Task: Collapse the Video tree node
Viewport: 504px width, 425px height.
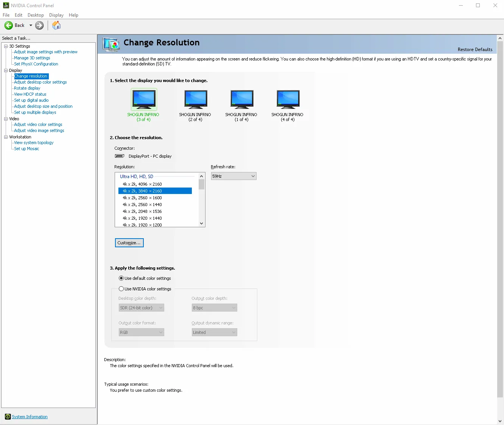Action: (x=6, y=119)
